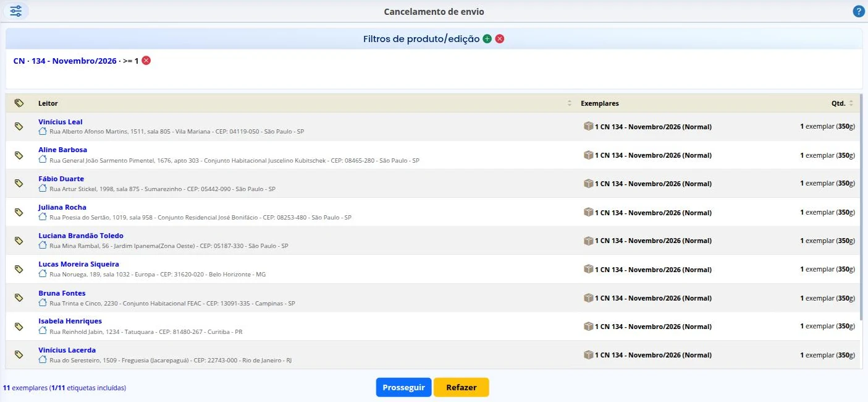This screenshot has height=402, width=868.
Task: Click the Filtros de produto/edição heading
Action: (421, 39)
